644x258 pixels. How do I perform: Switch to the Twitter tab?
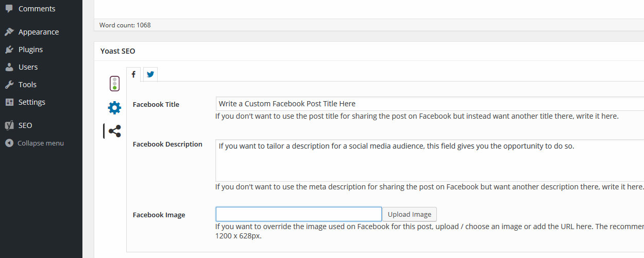click(x=150, y=74)
